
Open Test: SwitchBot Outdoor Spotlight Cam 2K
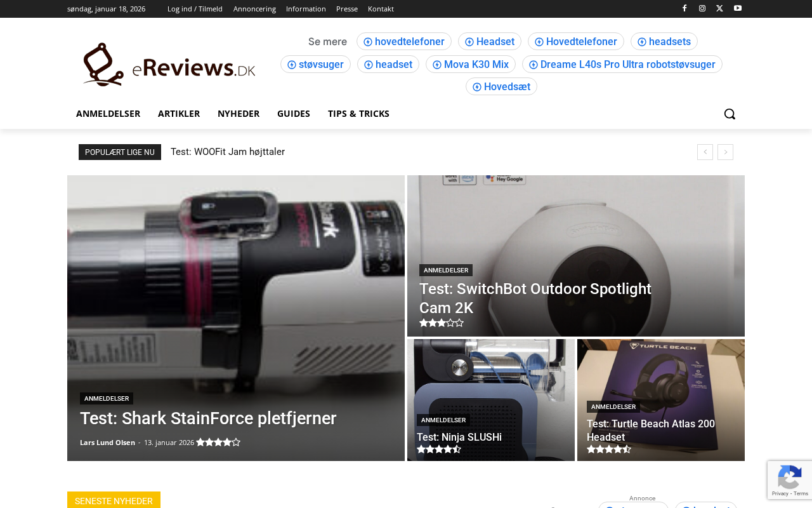[535, 298]
